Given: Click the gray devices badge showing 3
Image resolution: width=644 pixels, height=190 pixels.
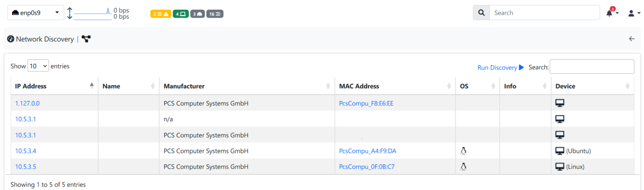Looking at the screenshot, I should [x=197, y=14].
